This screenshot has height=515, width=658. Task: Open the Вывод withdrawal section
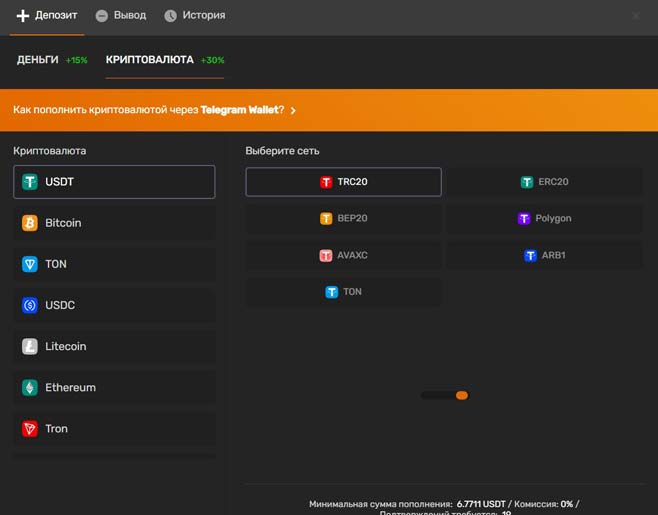point(121,16)
